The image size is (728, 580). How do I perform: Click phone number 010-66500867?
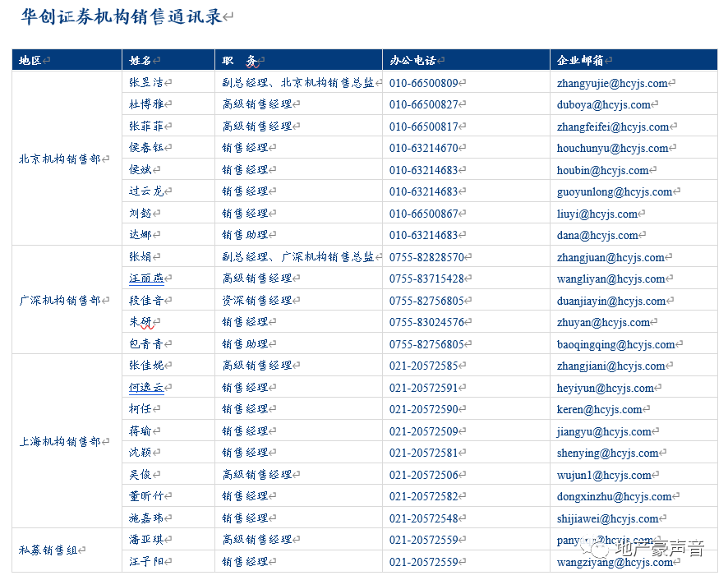pos(424,214)
